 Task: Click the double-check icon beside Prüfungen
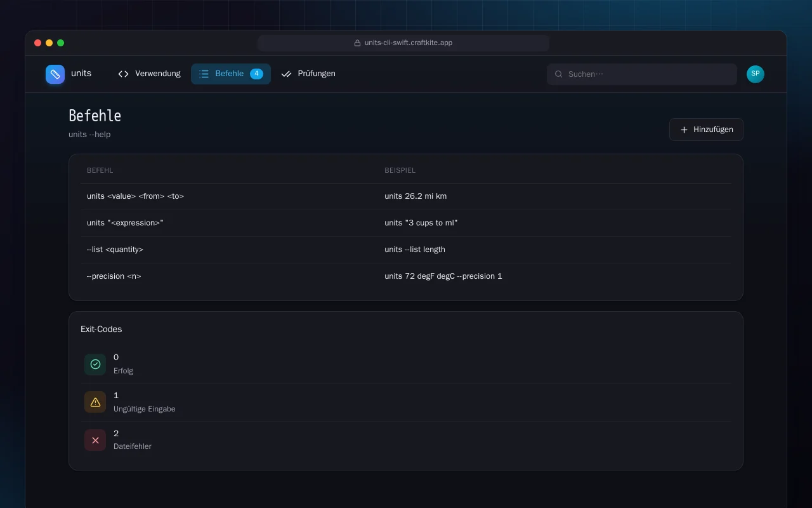(x=286, y=74)
